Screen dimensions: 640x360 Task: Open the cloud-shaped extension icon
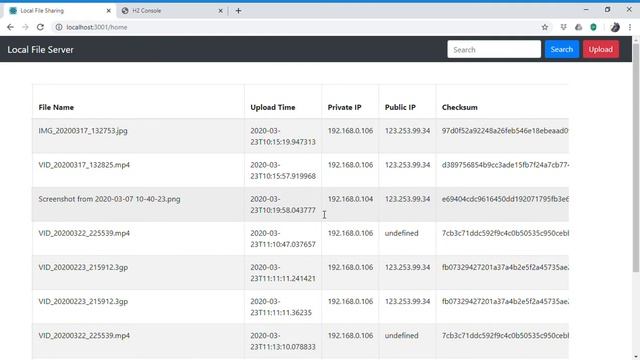click(578, 27)
